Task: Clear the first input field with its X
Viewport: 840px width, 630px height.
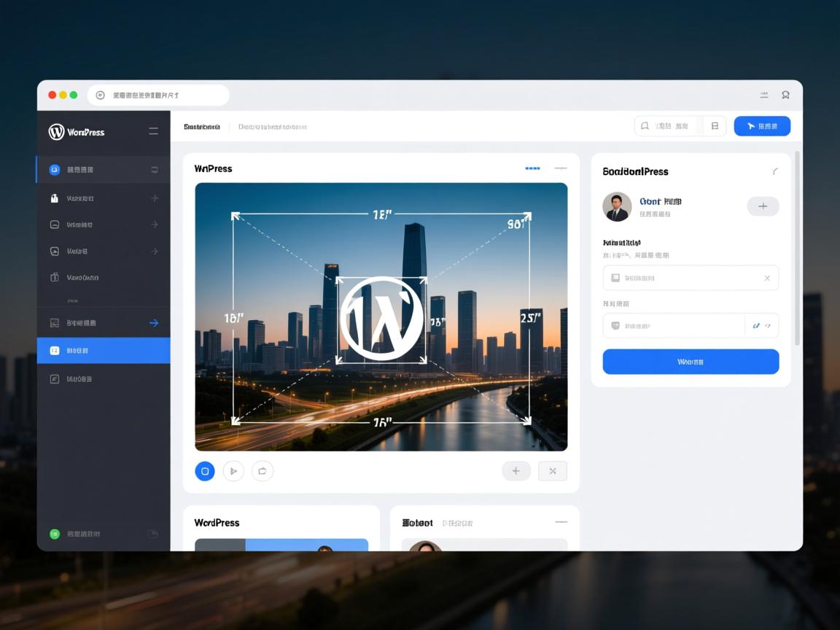Action: [x=767, y=278]
